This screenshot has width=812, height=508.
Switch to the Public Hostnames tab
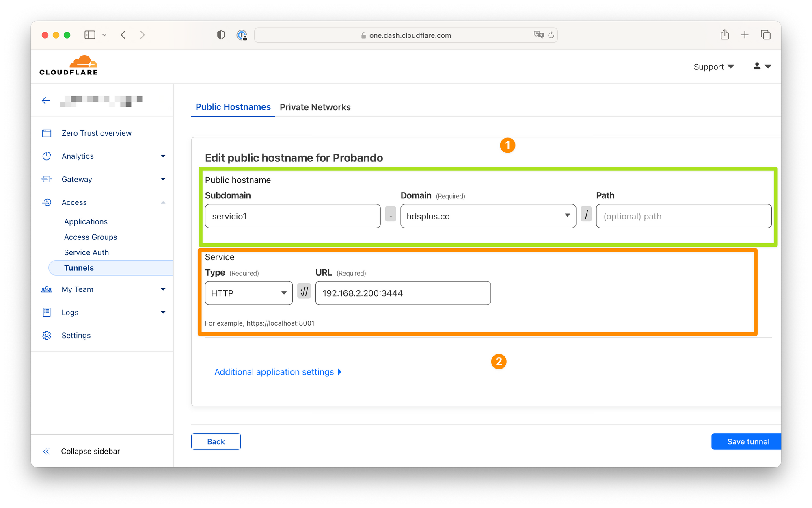233,107
